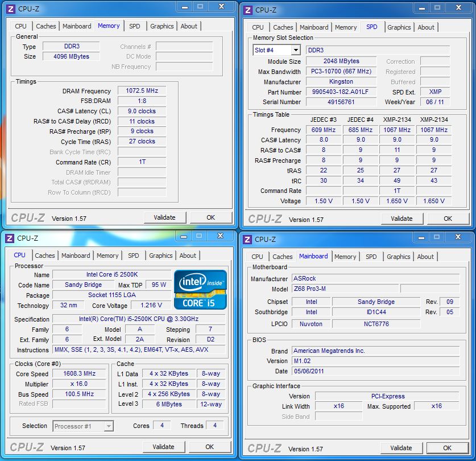Go to the SPD tab in the Memory window
This screenshot has height=461, width=476.
click(x=134, y=26)
